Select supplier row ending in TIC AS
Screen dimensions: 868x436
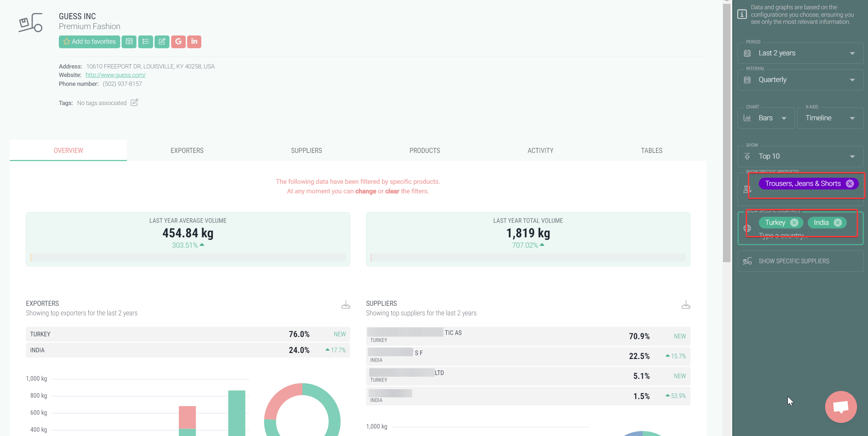tap(528, 336)
